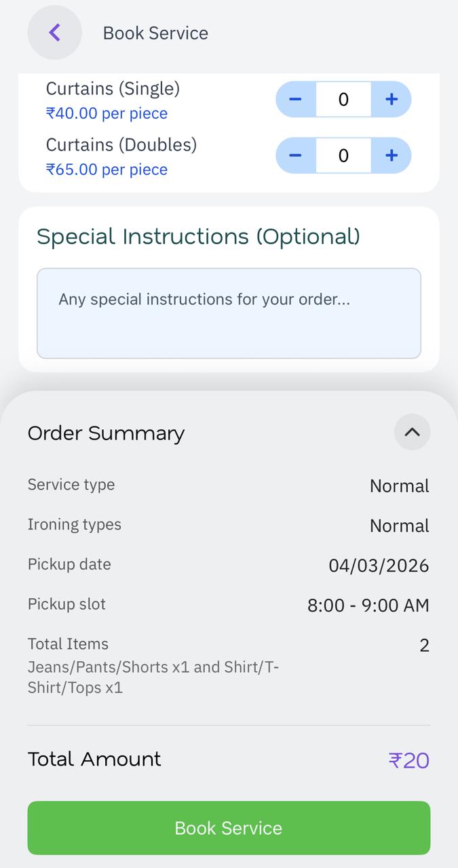The height and width of the screenshot is (868, 458).
Task: Decrease Curtains (Single) quantity with minus icon
Action: click(294, 99)
